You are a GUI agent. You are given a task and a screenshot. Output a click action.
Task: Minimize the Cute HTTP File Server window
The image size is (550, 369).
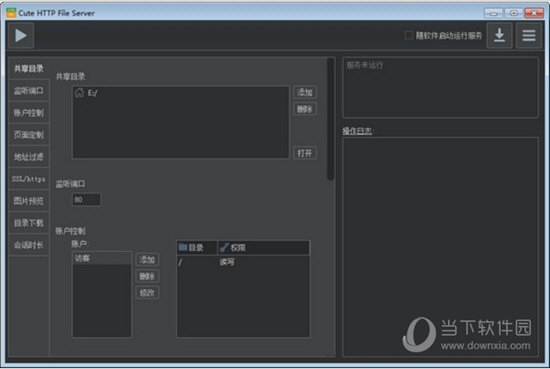coord(493,13)
